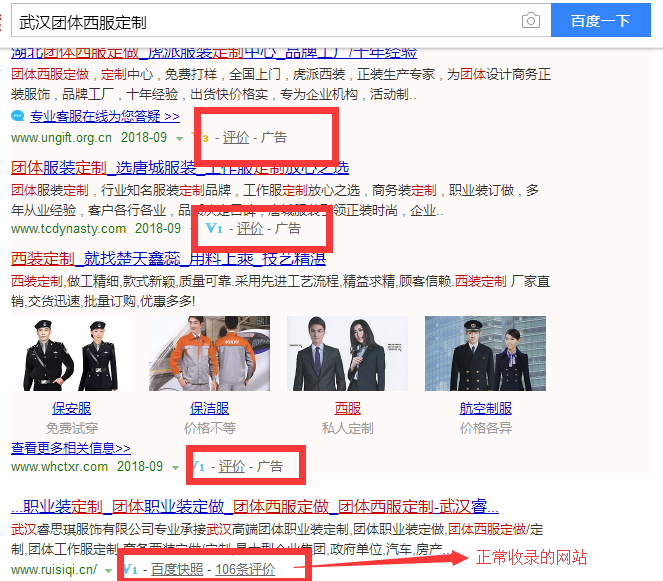Click the security uniform thumbnail image
The width and height of the screenshot is (663, 581).
(71, 354)
